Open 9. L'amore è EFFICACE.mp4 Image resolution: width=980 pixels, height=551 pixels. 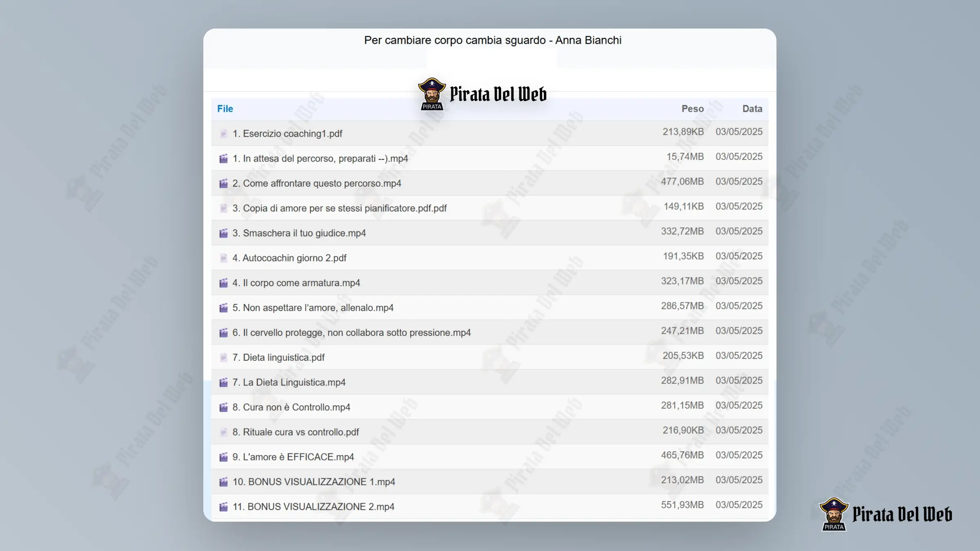point(293,457)
